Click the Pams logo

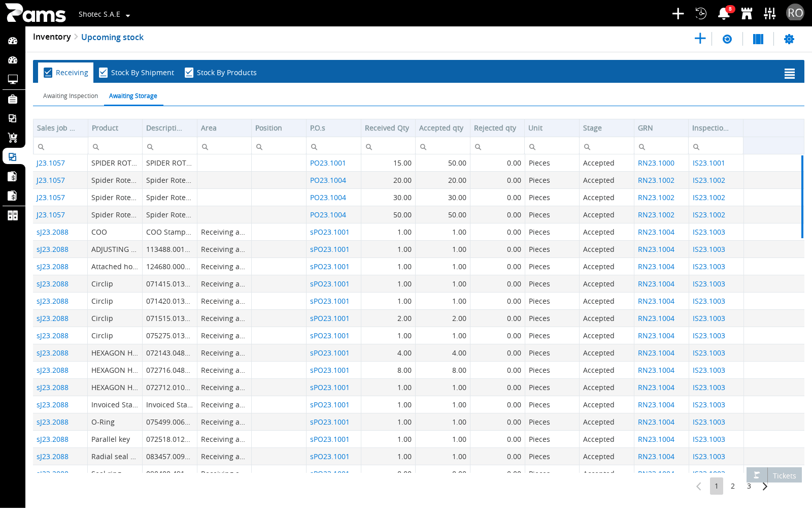click(x=36, y=13)
